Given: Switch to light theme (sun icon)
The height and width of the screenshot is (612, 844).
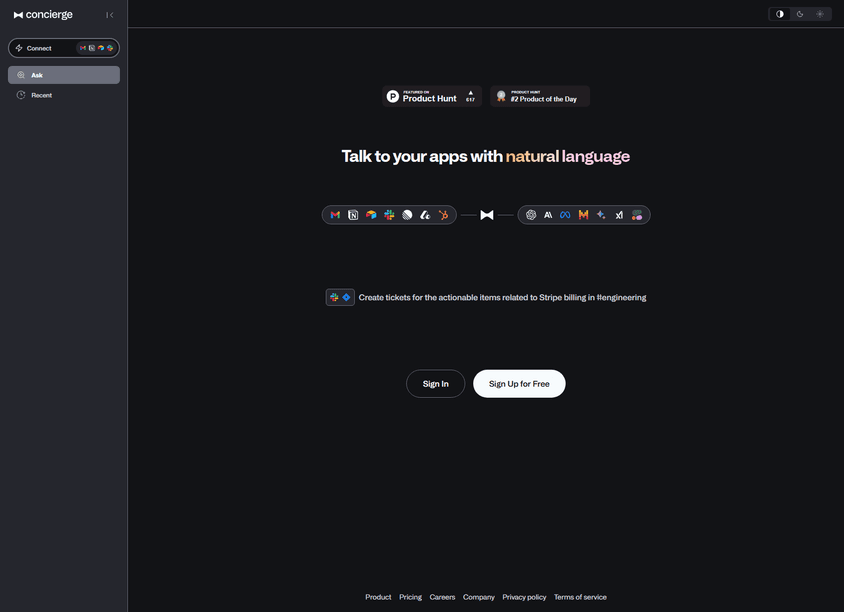Looking at the screenshot, I should (820, 14).
